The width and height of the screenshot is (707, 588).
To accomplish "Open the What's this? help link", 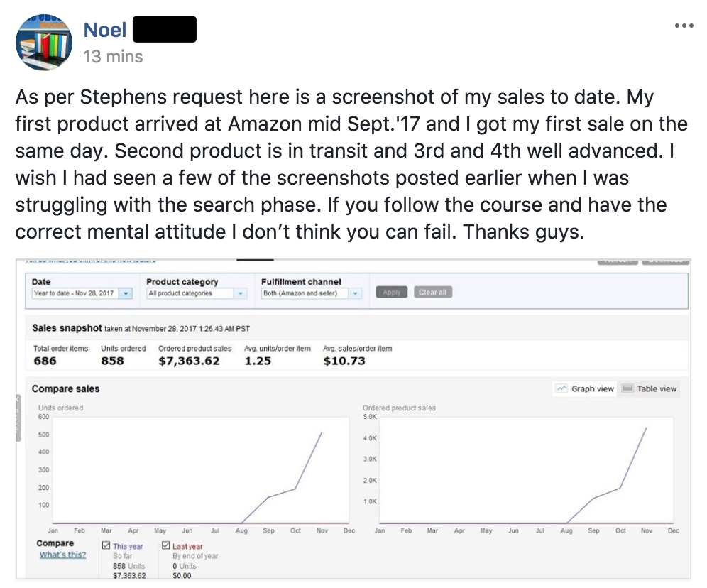I will click(x=62, y=555).
